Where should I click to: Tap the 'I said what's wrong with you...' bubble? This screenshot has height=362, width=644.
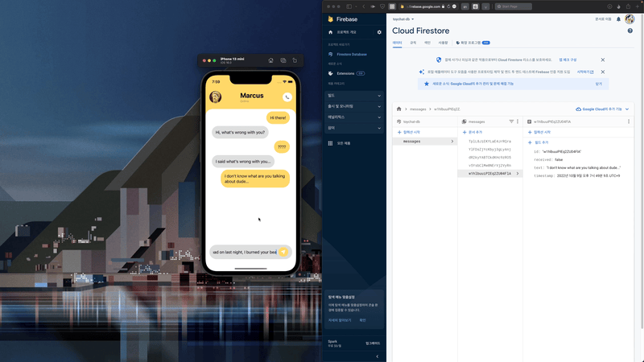[x=243, y=162]
